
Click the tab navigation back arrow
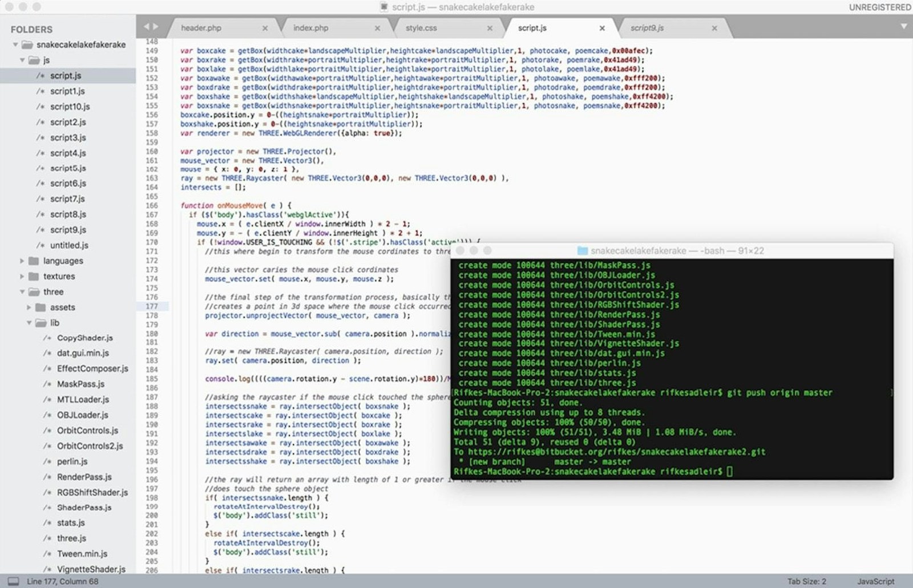(x=146, y=27)
